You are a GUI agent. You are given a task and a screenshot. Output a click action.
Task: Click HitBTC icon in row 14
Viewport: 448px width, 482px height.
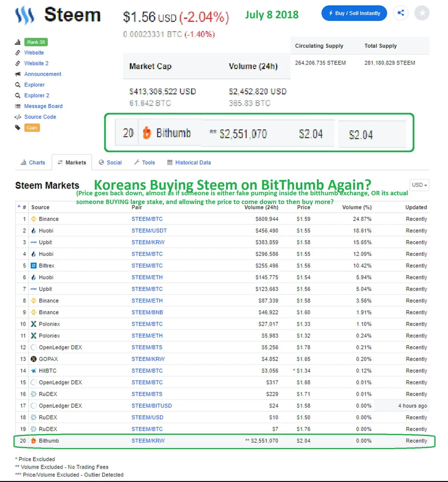[x=34, y=371]
